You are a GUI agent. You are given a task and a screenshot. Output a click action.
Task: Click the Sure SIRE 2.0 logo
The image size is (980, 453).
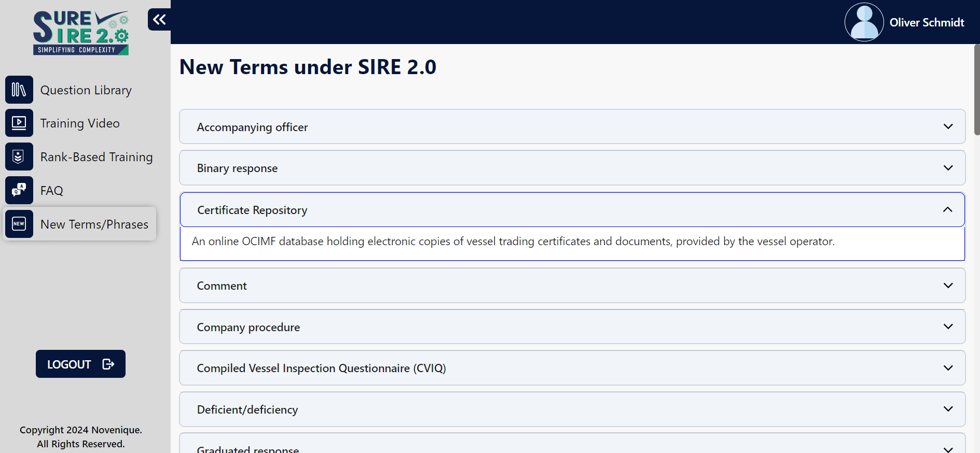[x=81, y=33]
